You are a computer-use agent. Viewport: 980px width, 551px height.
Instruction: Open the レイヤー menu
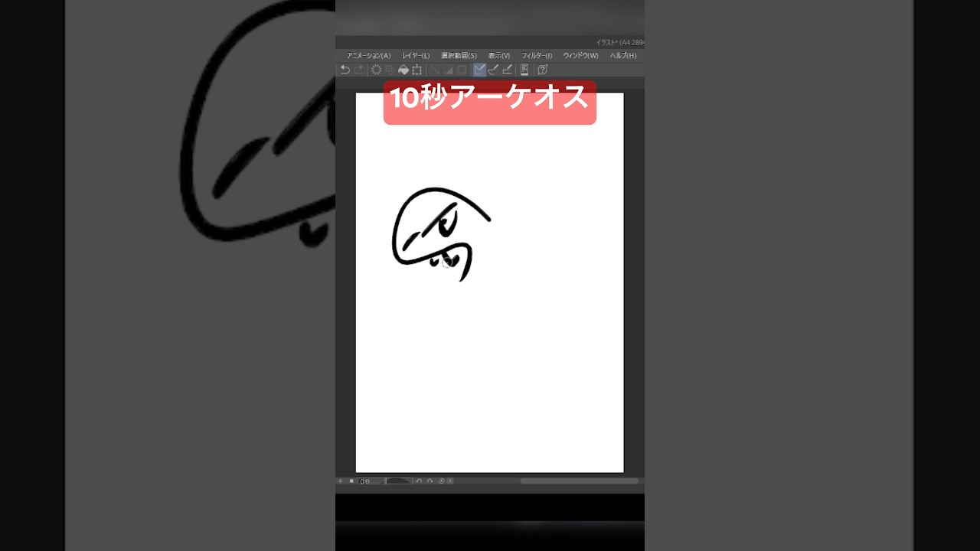pos(414,55)
